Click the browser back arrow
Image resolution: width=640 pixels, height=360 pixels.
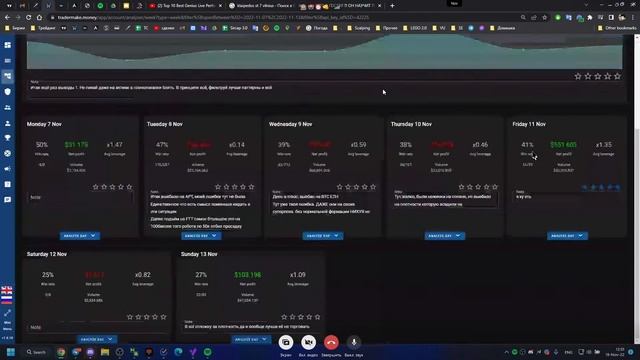click(x=7, y=18)
